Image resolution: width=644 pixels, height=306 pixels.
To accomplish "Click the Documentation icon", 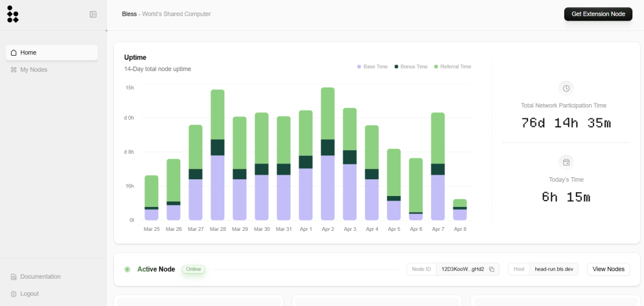I will 14,277.
